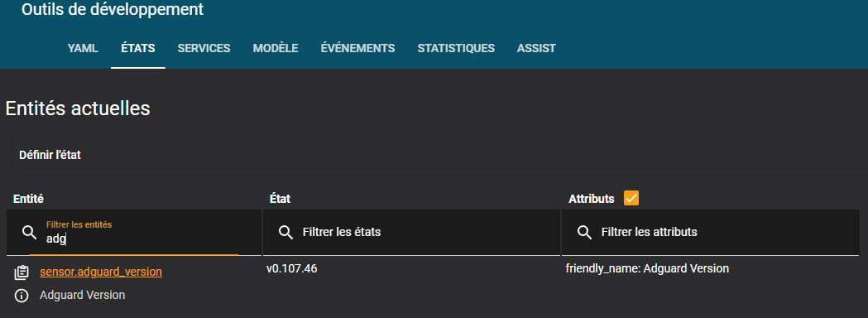868x318 pixels.
Task: Switch to the ASSIST tab
Action: click(x=536, y=48)
